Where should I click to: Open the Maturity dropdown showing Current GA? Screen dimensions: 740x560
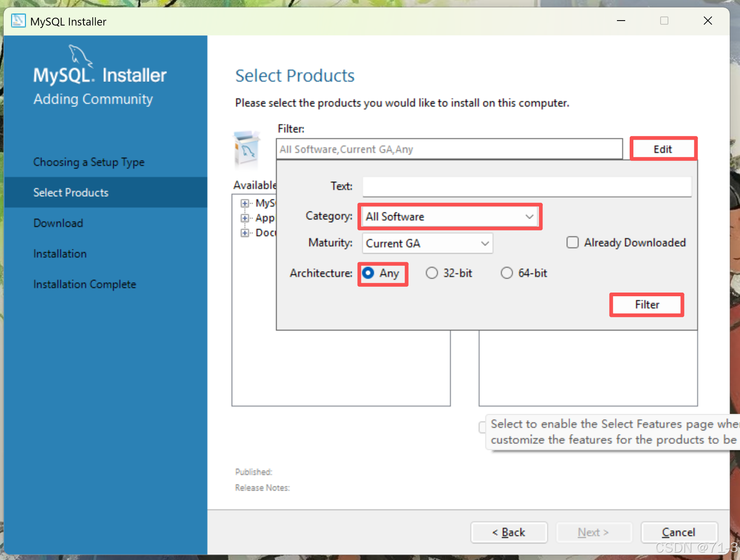coord(427,243)
